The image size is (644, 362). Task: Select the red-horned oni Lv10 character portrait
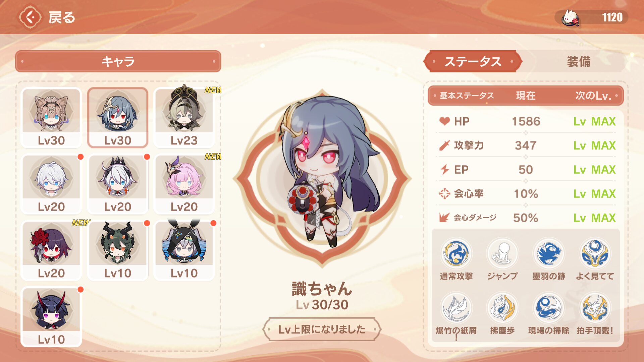(51, 316)
